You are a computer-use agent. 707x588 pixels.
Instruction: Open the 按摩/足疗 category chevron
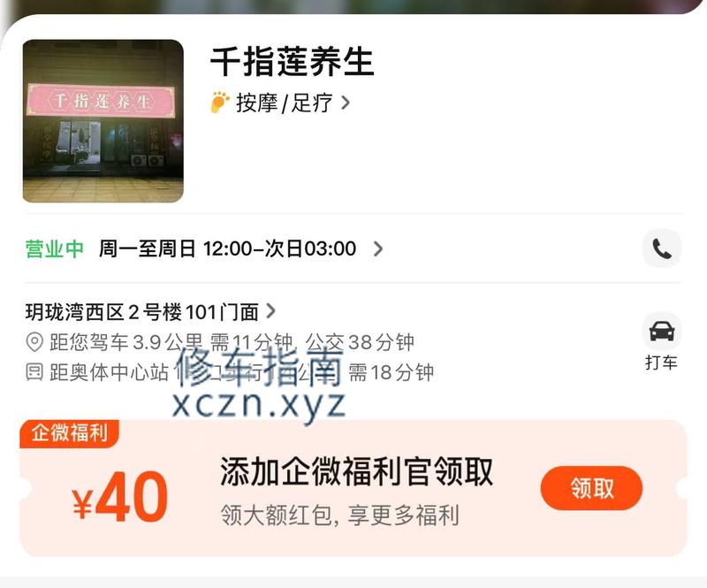tap(346, 103)
